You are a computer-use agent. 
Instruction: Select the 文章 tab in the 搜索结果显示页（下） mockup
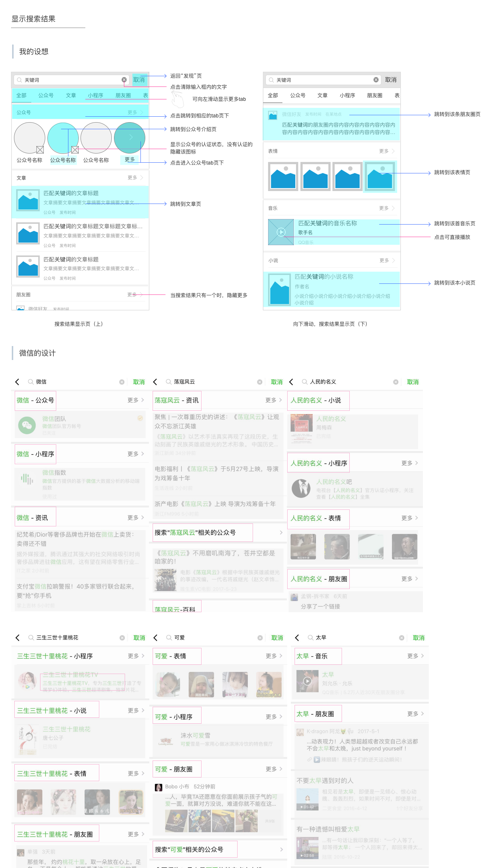click(323, 95)
